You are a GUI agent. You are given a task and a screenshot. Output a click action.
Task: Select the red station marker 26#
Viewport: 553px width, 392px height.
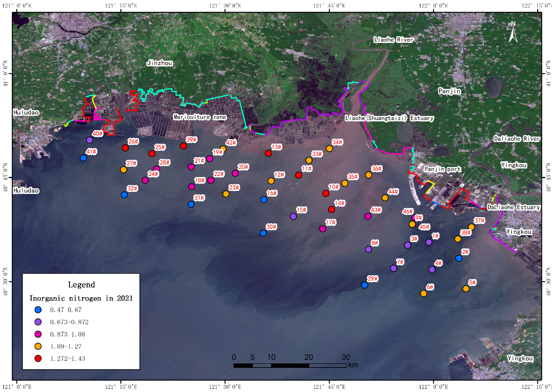125,148
